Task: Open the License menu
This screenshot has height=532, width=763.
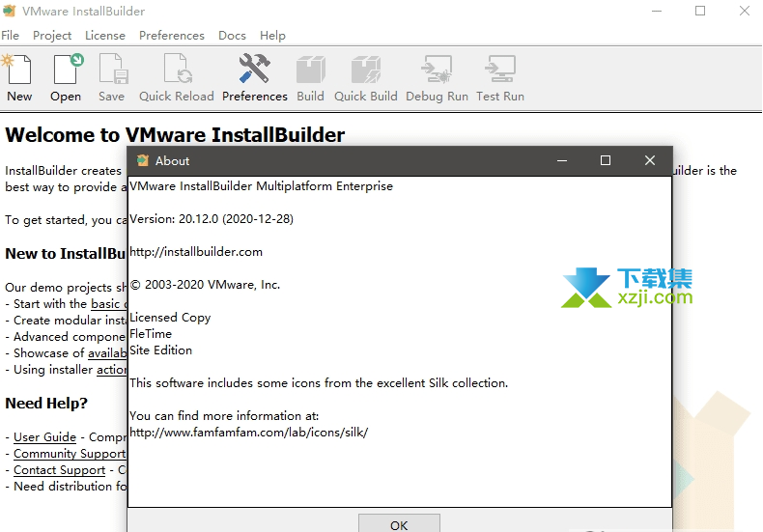Action: pos(105,36)
